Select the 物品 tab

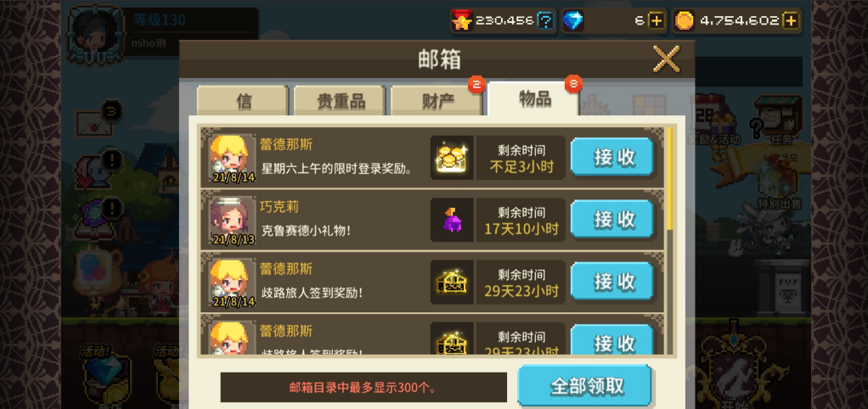click(x=533, y=99)
